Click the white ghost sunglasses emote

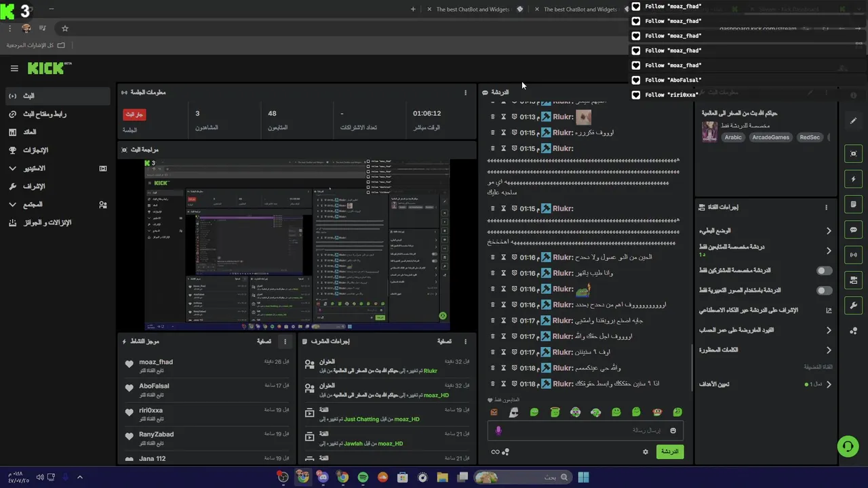pyautogui.click(x=514, y=412)
